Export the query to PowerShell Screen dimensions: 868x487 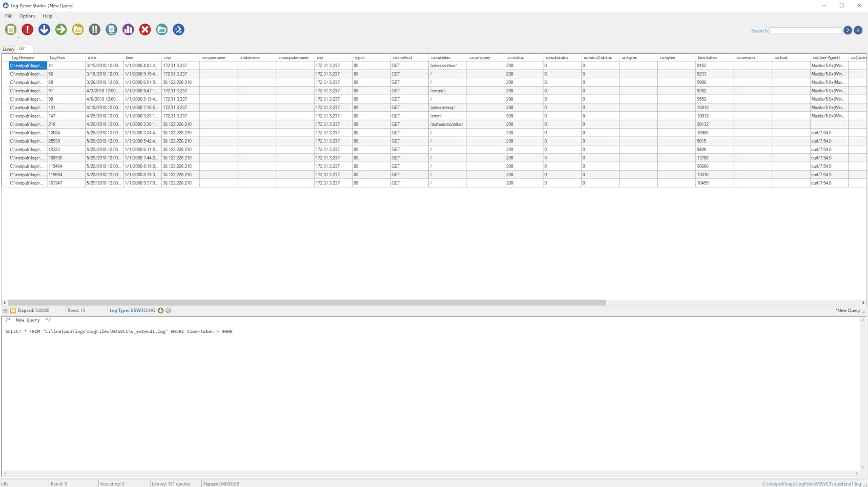[178, 30]
